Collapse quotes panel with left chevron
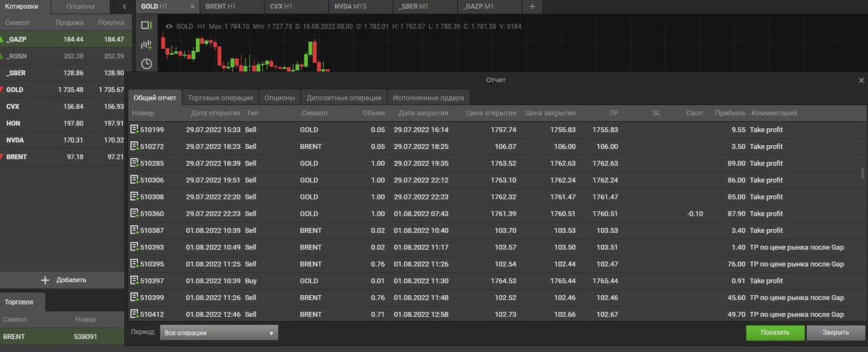This screenshot has height=352, width=868. (x=124, y=6)
